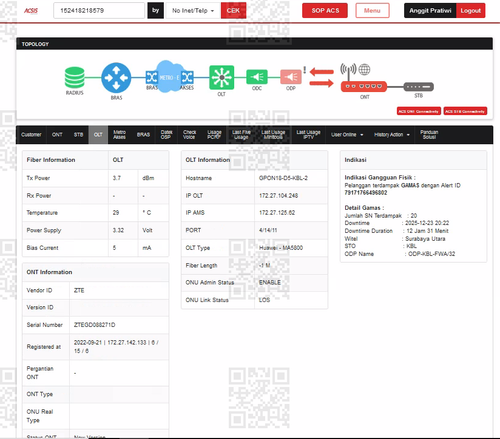Click the small BRAS switch icon beside Metro-E
Viewport: 500px width, 439px height.
tap(152, 78)
